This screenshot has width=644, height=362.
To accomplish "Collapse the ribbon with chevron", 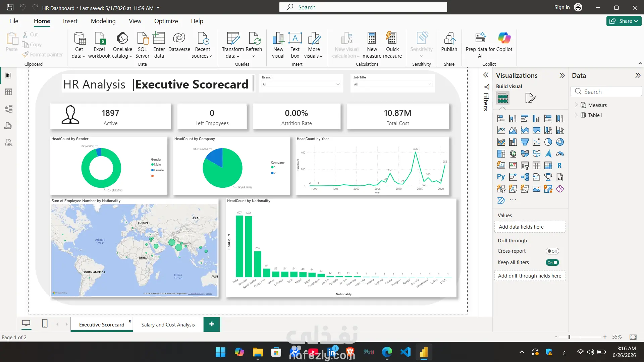I will [x=640, y=63].
